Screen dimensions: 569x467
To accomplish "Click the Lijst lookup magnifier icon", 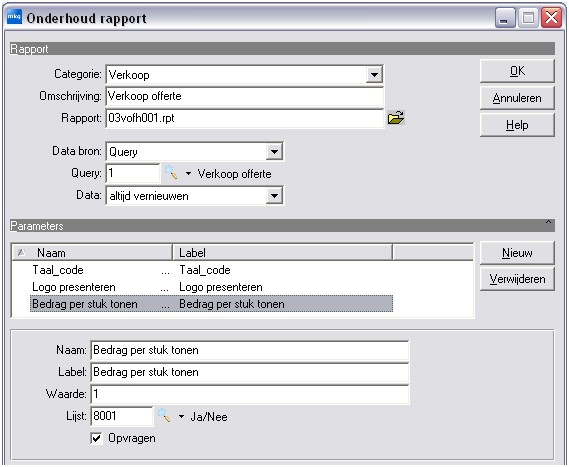I will 164,415.
